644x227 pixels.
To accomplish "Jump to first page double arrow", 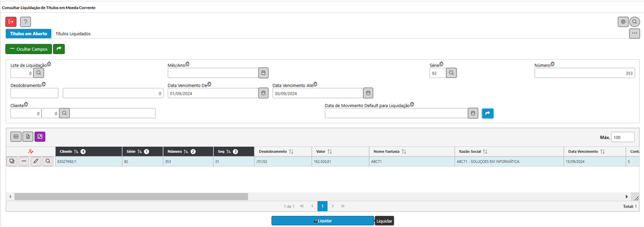I will (302, 205).
